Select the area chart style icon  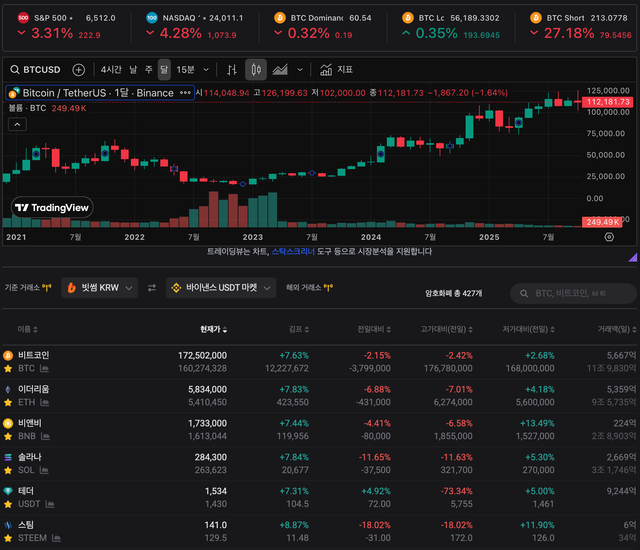[280, 70]
